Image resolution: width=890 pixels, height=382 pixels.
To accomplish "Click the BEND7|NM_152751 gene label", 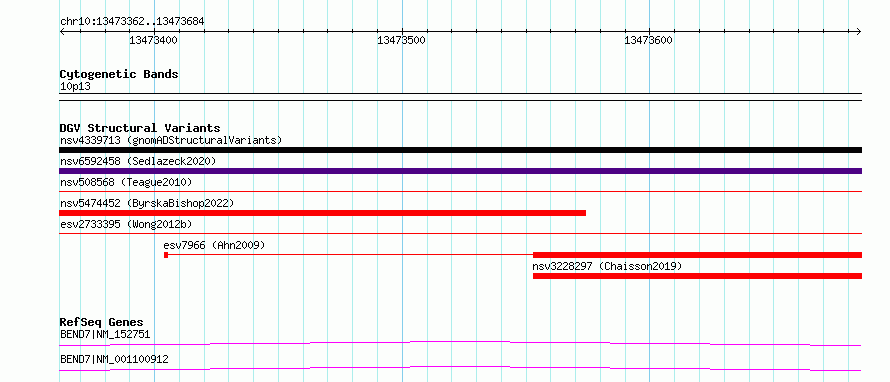I will [x=105, y=334].
